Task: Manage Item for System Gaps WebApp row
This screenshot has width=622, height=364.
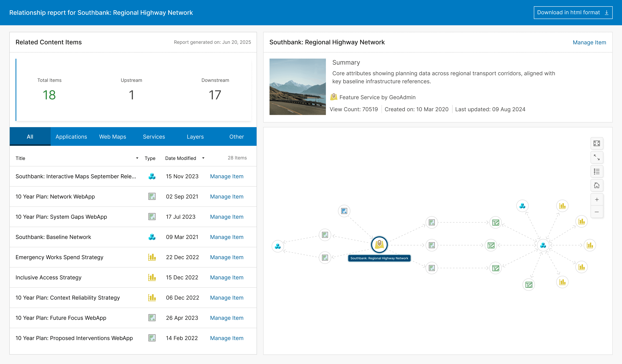Action: click(227, 217)
